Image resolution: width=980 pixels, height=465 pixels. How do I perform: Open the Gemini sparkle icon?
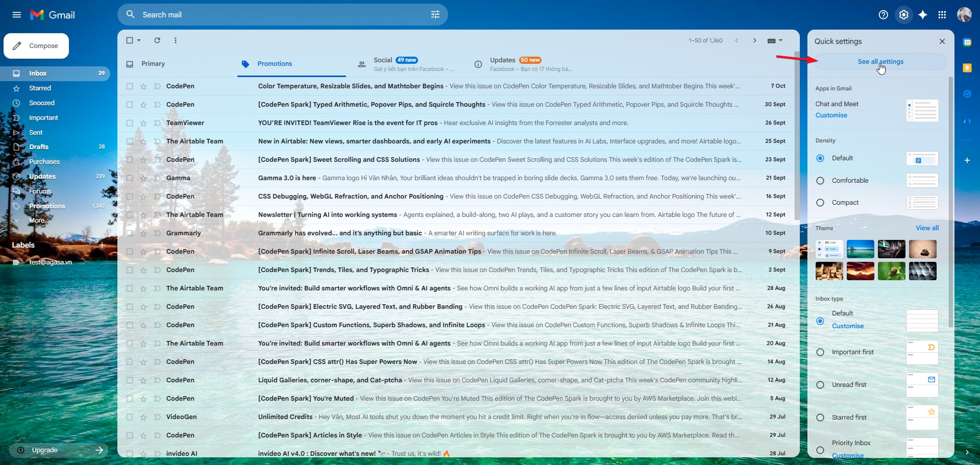[x=922, y=15]
